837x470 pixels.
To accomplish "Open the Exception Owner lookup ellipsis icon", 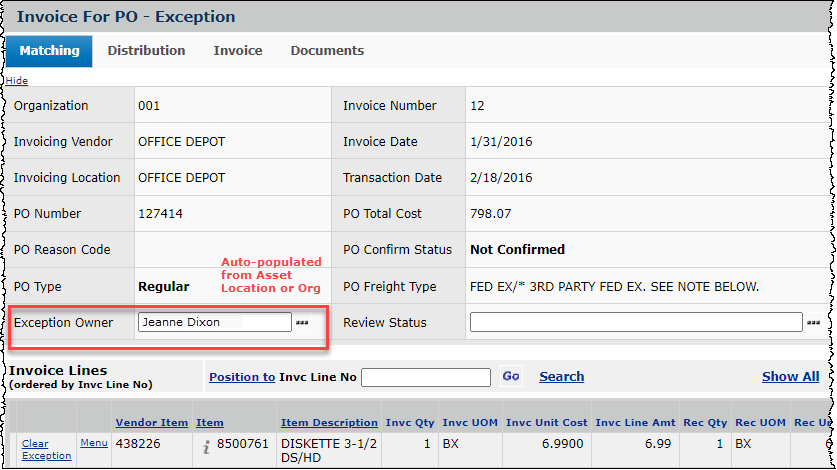I will pyautogui.click(x=302, y=323).
